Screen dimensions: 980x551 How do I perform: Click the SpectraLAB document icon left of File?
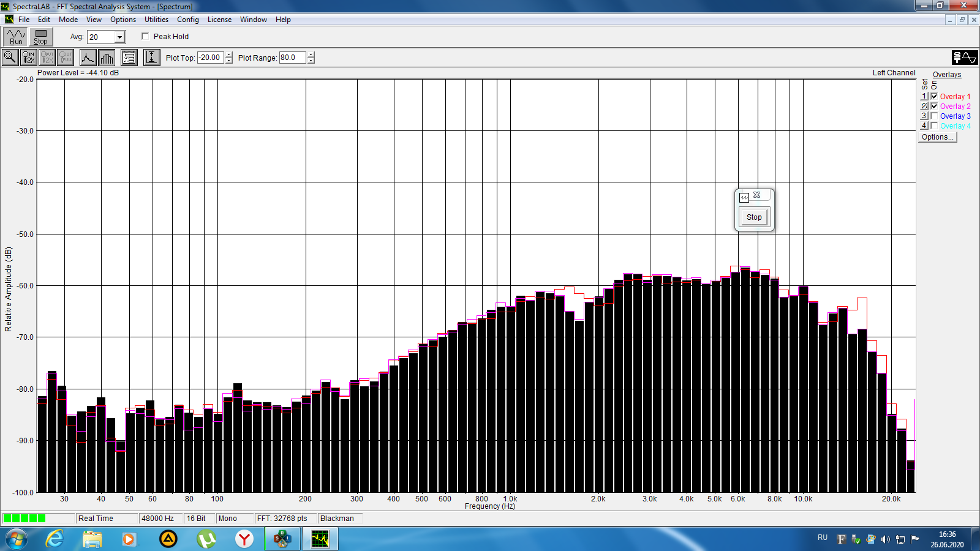[9, 20]
